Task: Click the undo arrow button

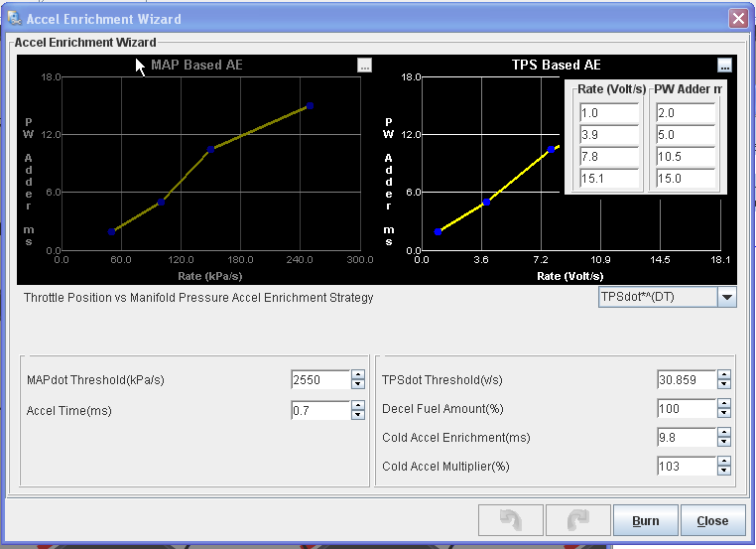Action: (x=511, y=520)
